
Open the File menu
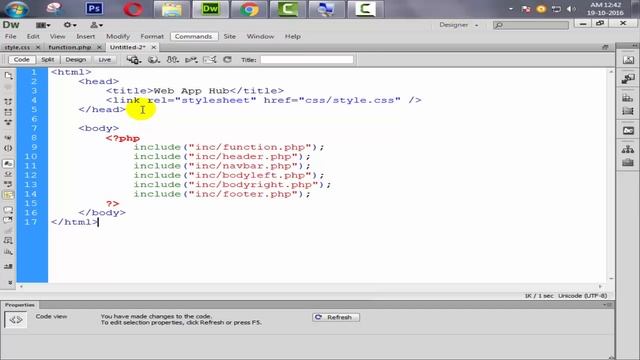pyautogui.click(x=11, y=36)
